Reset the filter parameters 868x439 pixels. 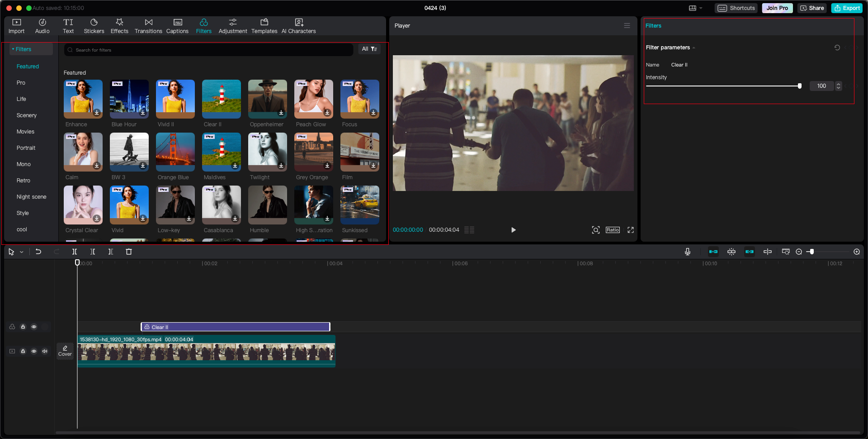pos(838,48)
